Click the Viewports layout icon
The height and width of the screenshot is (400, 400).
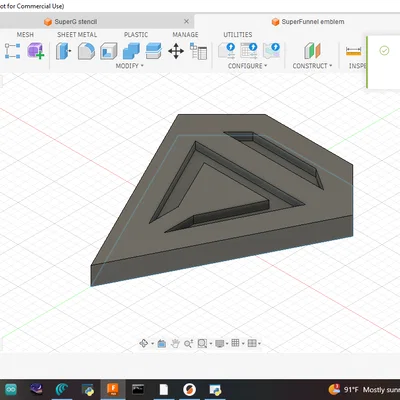[252, 343]
